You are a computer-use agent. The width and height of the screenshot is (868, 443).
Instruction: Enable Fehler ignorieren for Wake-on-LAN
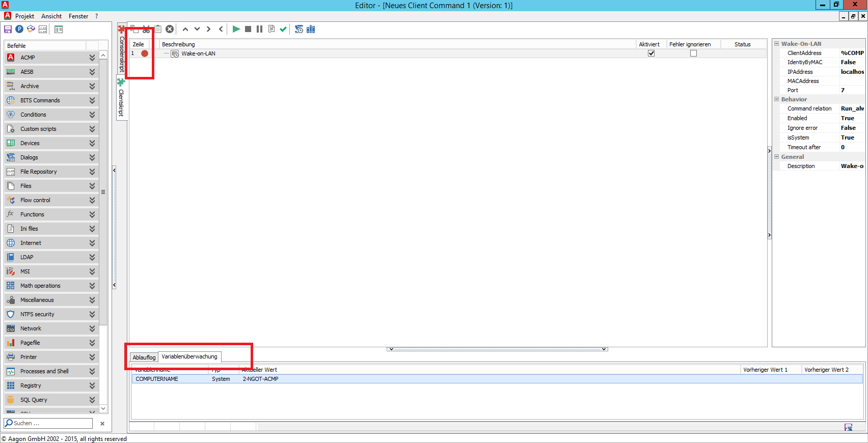click(693, 53)
